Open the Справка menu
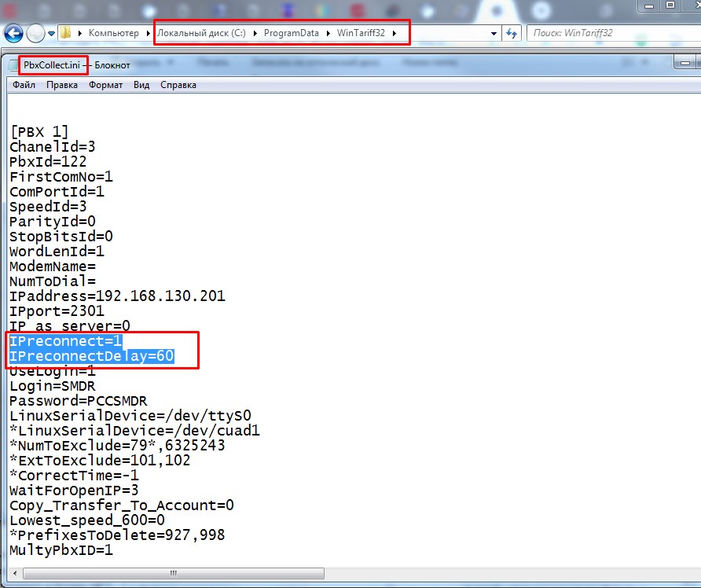 178,85
